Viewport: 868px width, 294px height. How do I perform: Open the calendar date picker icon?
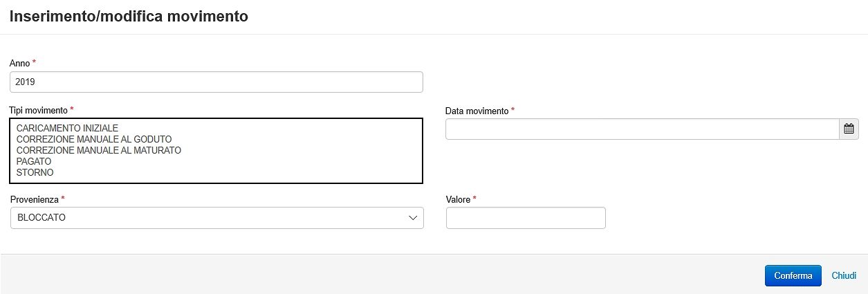849,129
